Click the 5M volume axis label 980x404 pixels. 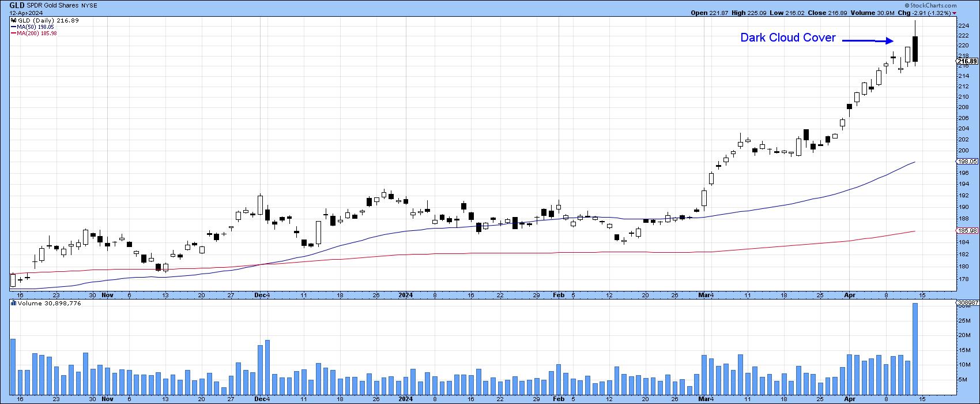(963, 380)
